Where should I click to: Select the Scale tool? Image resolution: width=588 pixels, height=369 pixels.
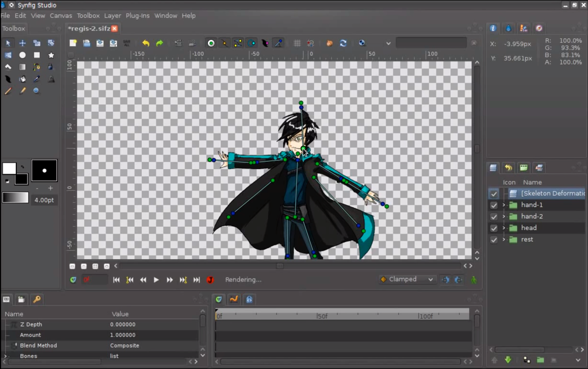37,43
